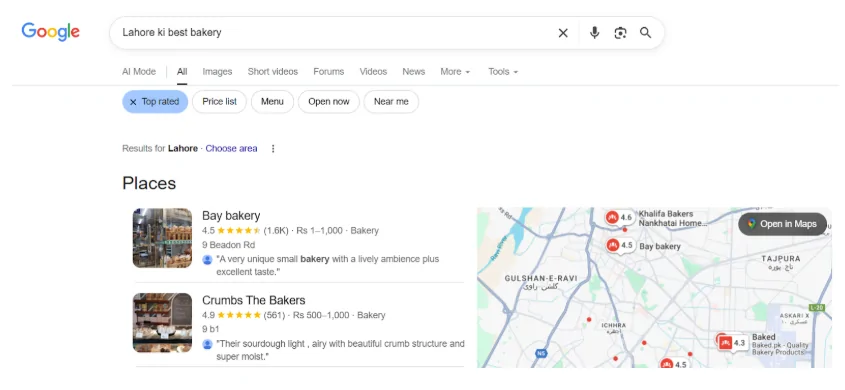The image size is (845, 390).
Task: Clear the search box with the X icon
Action: [x=563, y=33]
